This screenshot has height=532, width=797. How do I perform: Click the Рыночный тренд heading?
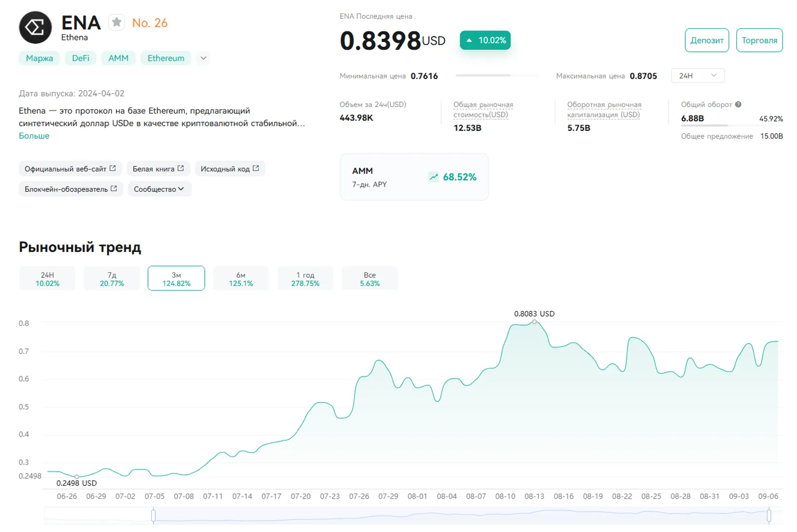[x=80, y=247]
